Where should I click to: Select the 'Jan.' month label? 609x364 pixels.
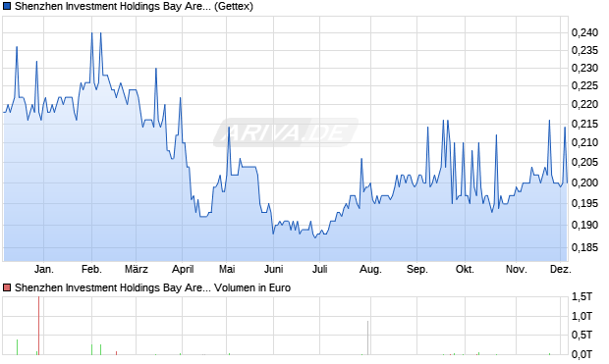click(x=44, y=269)
